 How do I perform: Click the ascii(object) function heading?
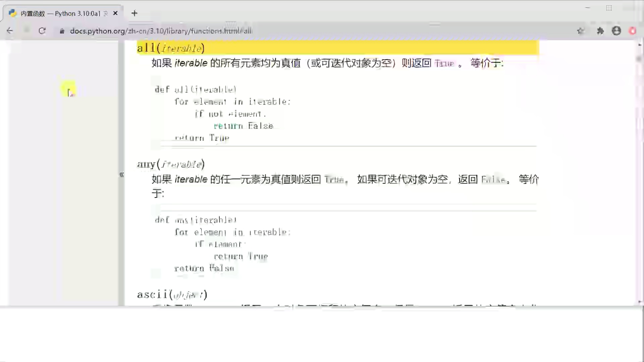(172, 294)
